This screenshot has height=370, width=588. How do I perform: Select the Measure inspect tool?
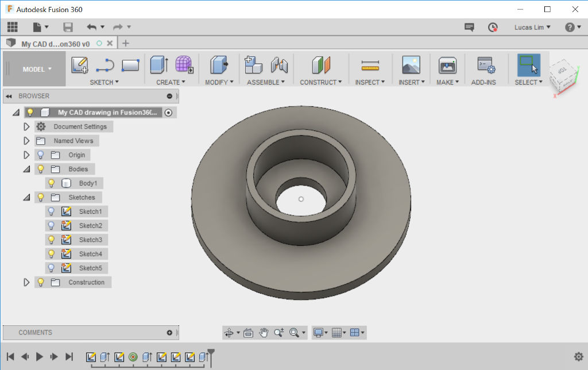coord(370,65)
